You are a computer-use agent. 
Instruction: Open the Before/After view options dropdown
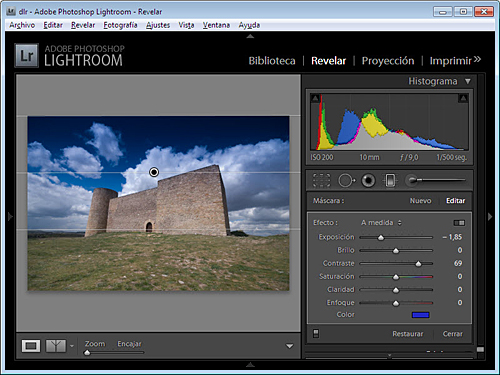click(72, 346)
